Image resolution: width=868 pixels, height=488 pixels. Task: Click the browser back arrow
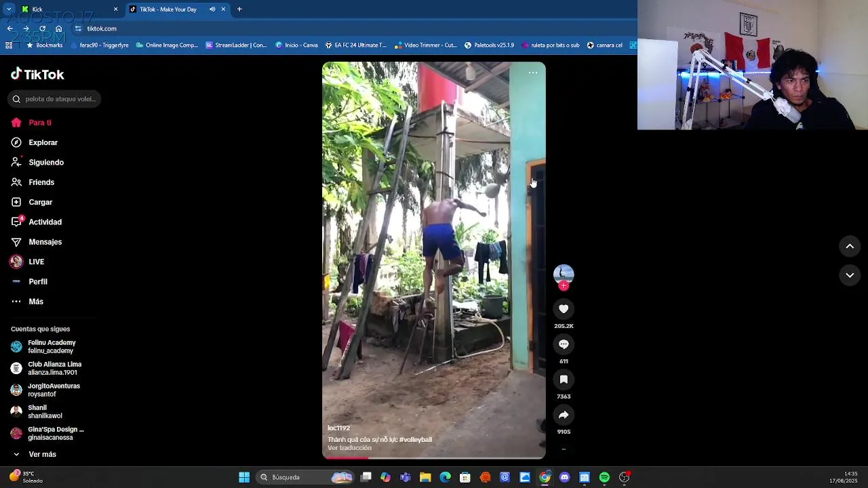coord(10,28)
